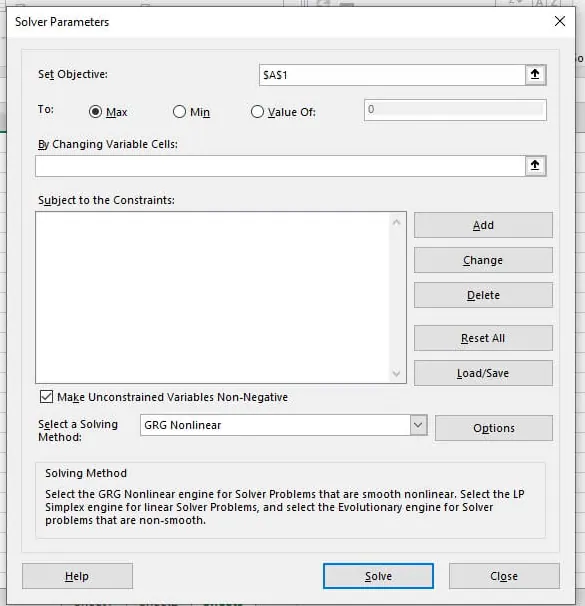This screenshot has height=606, width=585.
Task: Click constraints list scroll up arrow
Action: tap(396, 222)
